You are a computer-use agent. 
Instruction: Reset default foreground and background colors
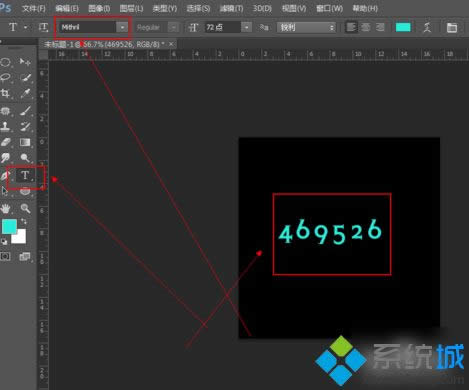coord(4,242)
